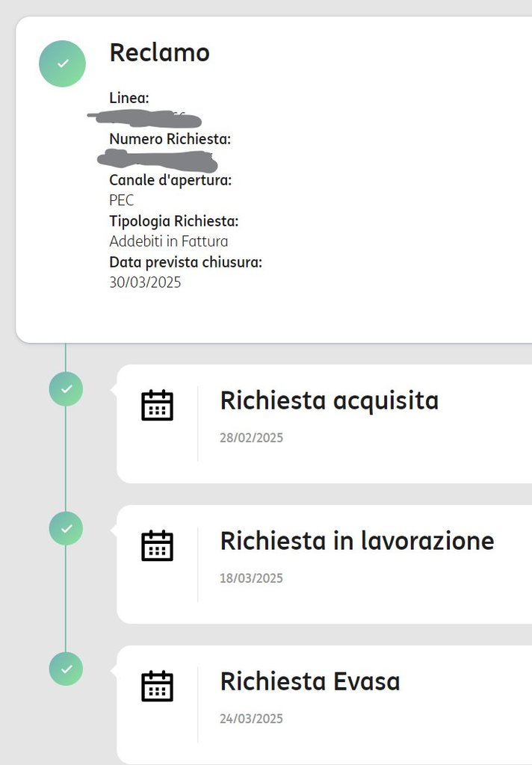Click the Reclamo green checkmark icon
The height and width of the screenshot is (765, 532).
62,64
